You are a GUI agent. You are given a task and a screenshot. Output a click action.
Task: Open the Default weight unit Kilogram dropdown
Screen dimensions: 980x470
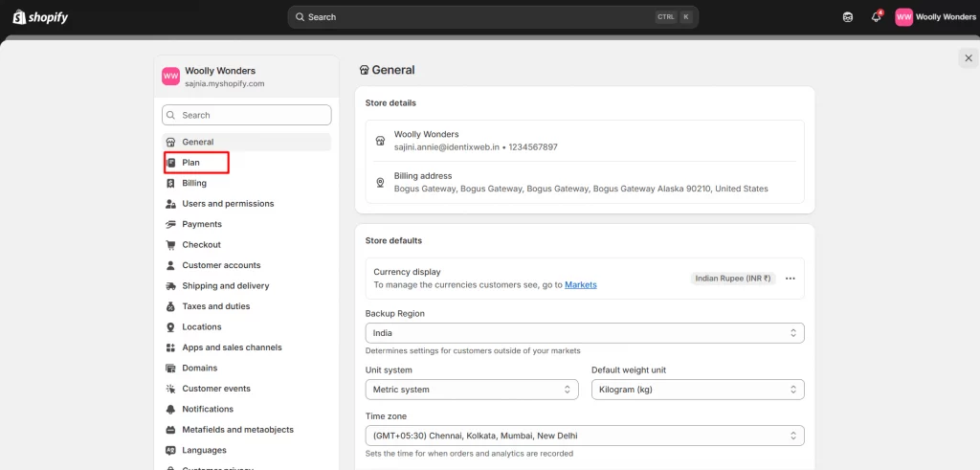tap(698, 390)
